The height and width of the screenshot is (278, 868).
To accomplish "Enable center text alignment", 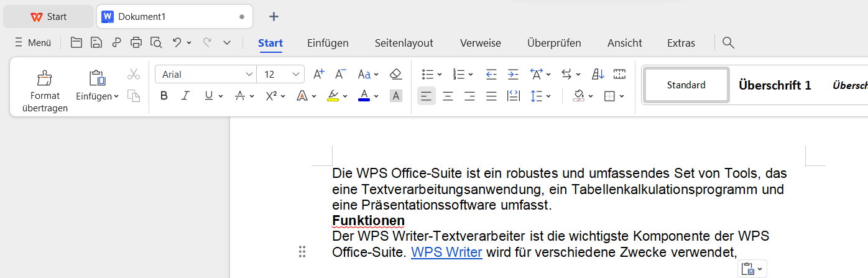I will pyautogui.click(x=448, y=96).
